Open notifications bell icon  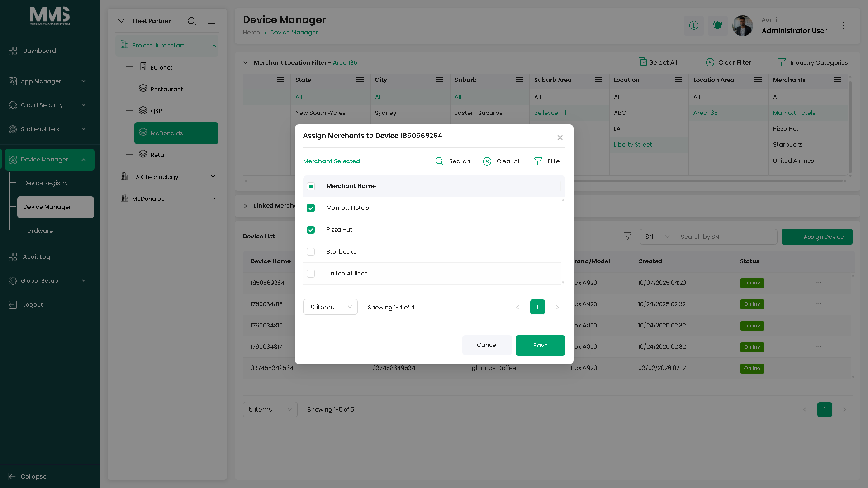click(718, 26)
